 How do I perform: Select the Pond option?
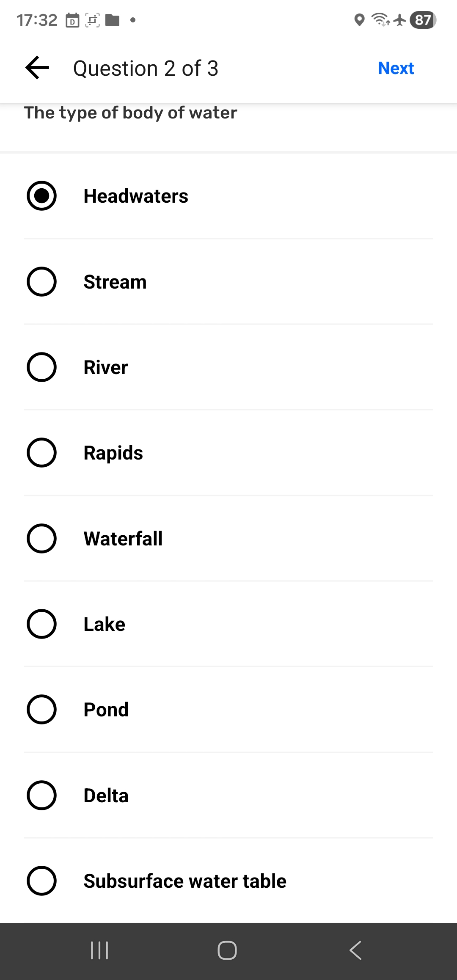coord(41,710)
